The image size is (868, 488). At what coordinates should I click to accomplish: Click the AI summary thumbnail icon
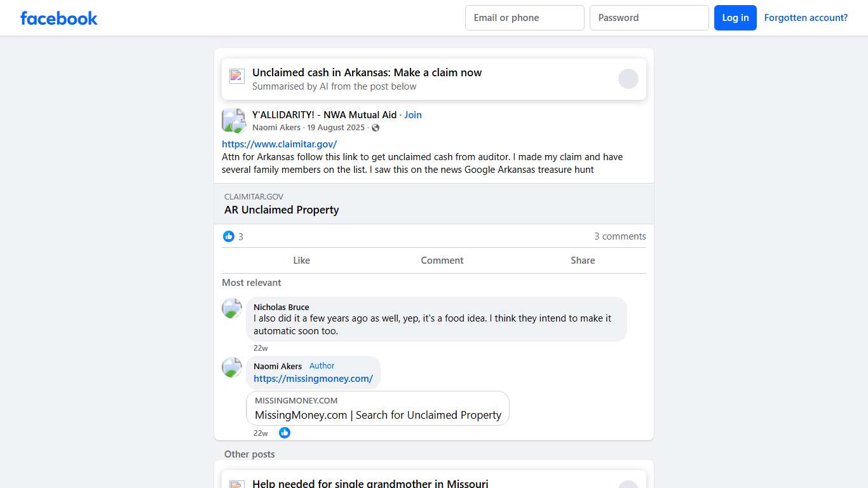point(236,76)
